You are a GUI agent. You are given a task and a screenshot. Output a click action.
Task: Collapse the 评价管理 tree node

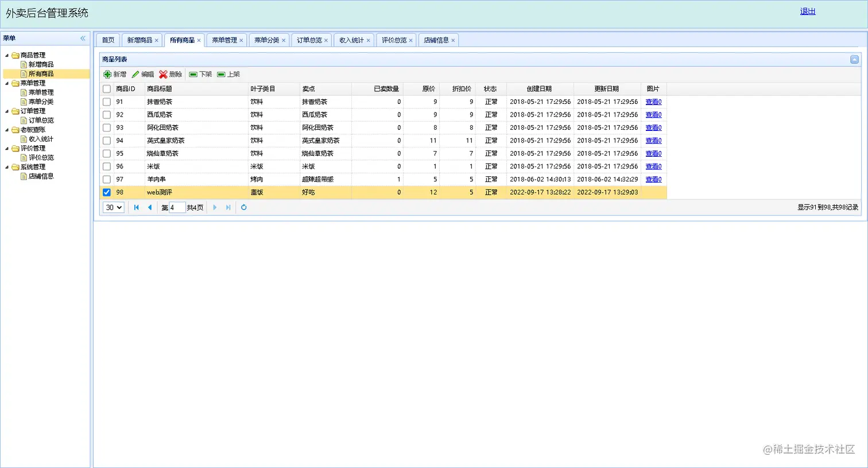click(x=7, y=148)
